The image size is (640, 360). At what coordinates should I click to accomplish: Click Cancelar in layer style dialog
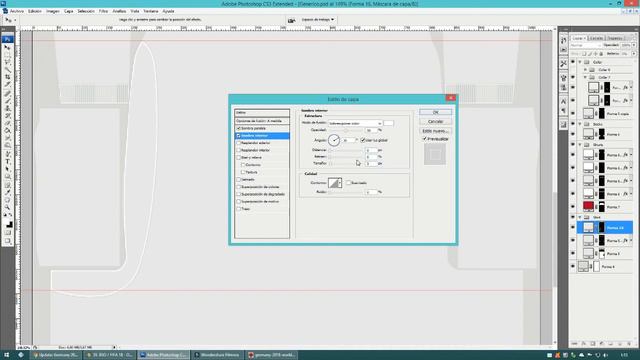click(436, 122)
